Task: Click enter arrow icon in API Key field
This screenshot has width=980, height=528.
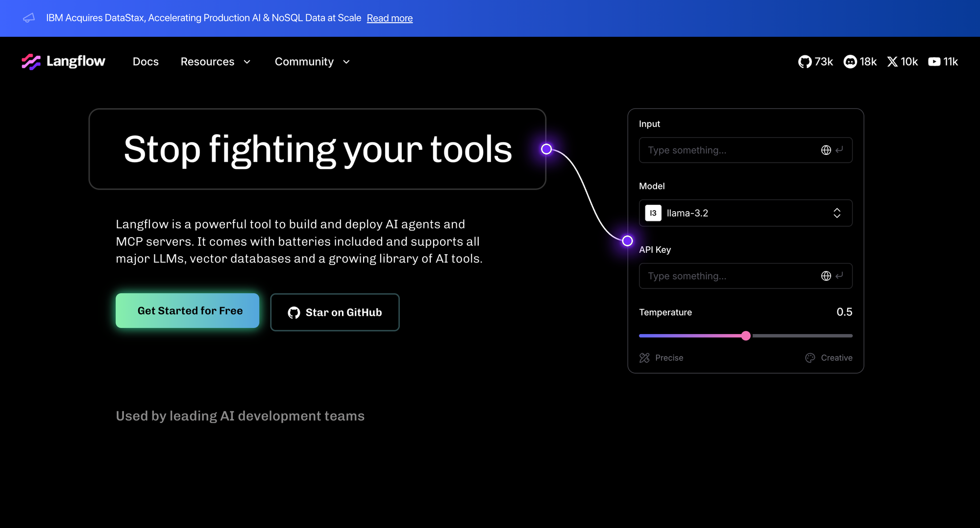Action: (x=839, y=276)
